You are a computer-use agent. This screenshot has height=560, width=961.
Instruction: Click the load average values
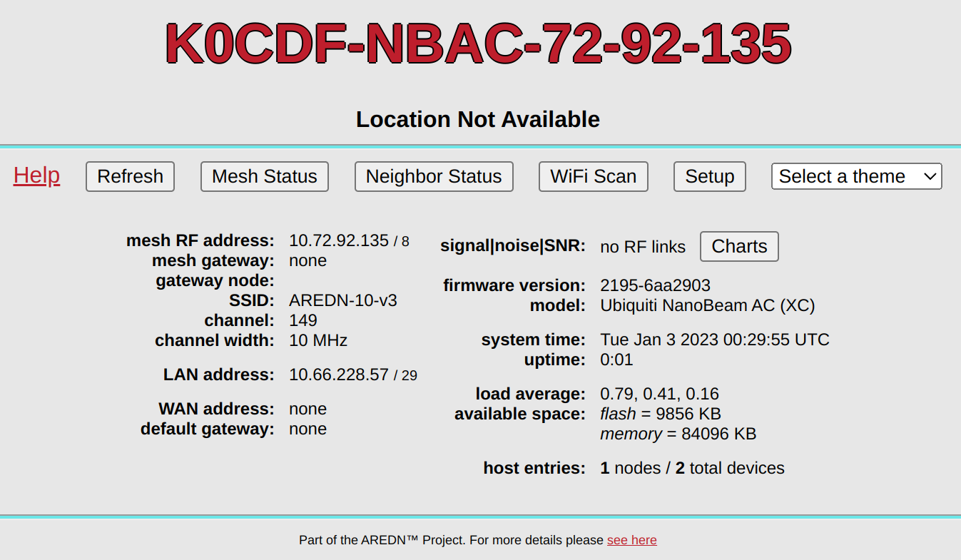pos(659,394)
